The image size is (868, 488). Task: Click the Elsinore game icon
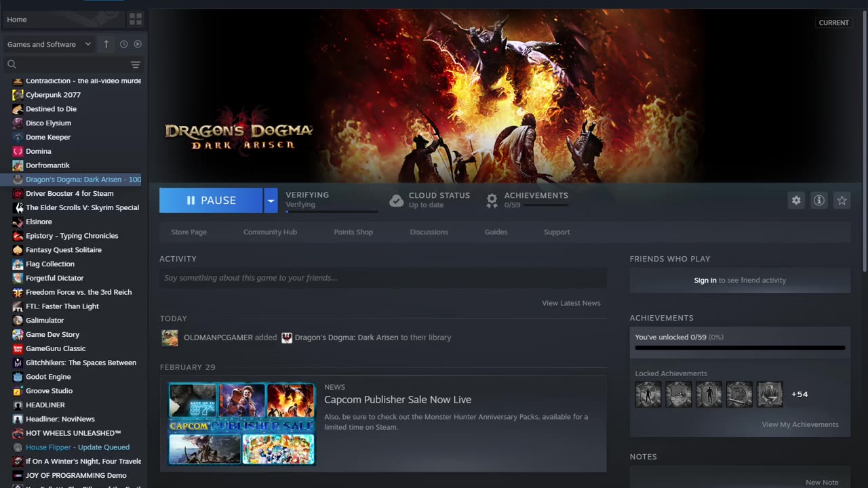18,222
